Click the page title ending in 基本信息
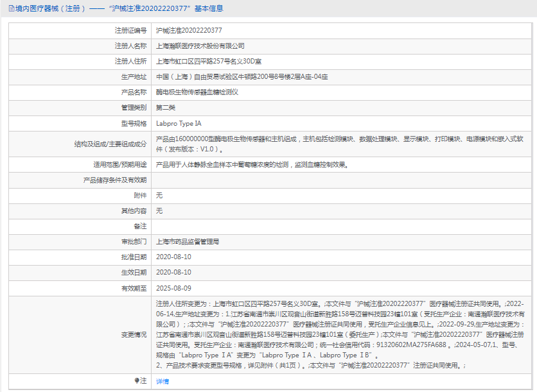This screenshot has width=537, height=392. 119,8
